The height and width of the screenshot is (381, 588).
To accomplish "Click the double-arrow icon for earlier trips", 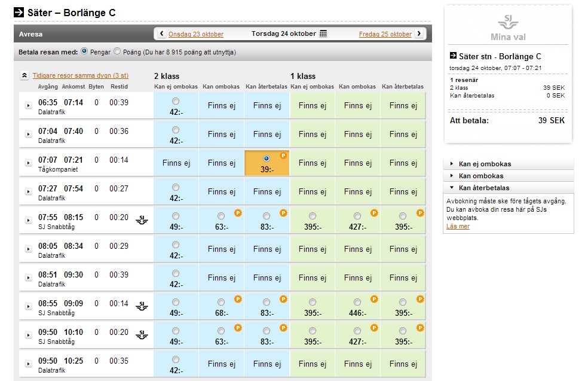I will point(24,76).
